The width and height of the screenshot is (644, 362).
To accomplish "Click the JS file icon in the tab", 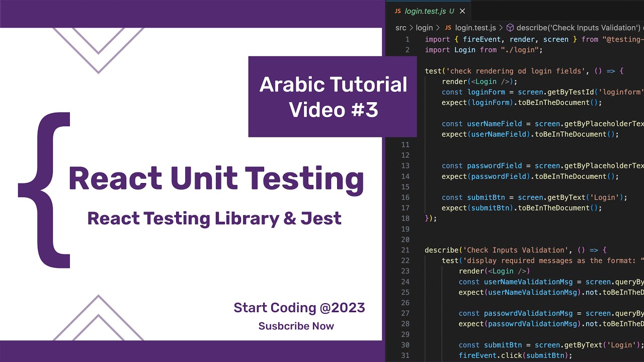I will coord(397,11).
